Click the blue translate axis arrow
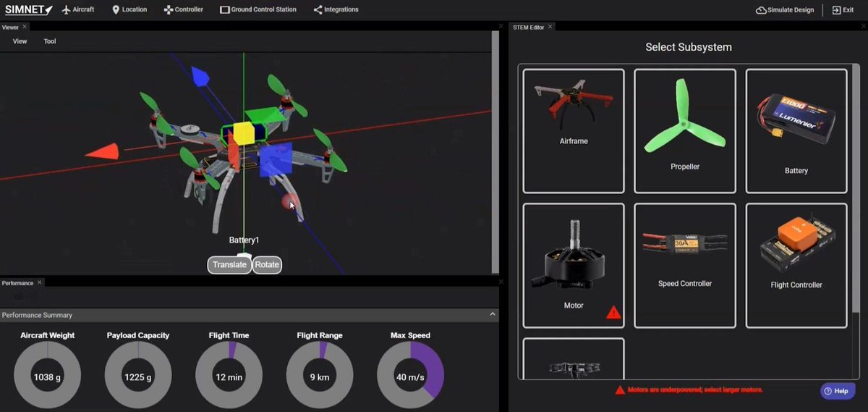 click(199, 76)
